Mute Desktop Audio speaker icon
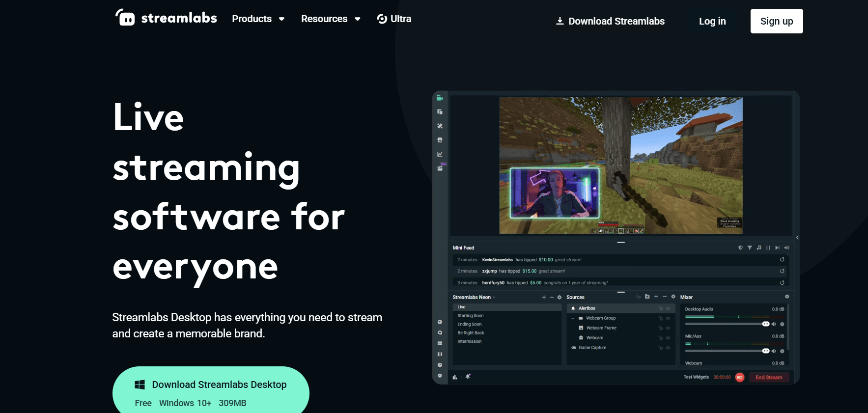 (x=774, y=324)
